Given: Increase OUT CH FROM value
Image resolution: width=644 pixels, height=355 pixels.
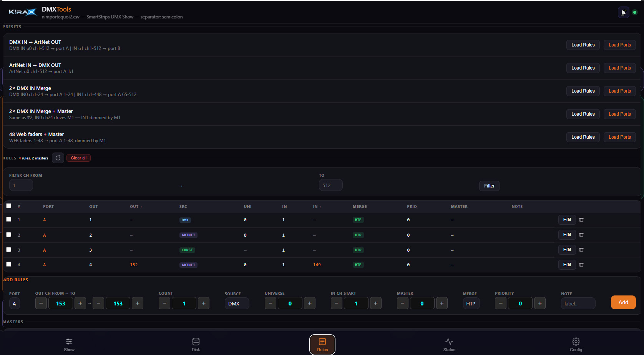Looking at the screenshot, I should coord(80,303).
